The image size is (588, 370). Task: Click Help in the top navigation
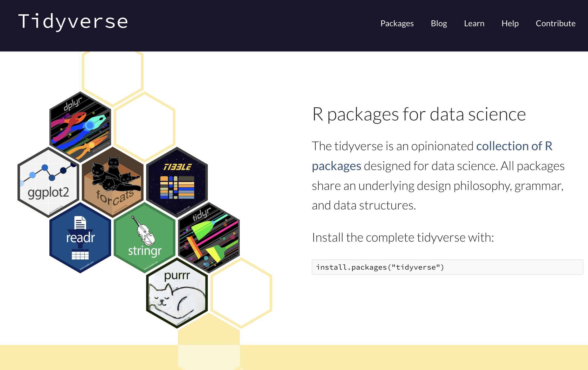coord(510,23)
